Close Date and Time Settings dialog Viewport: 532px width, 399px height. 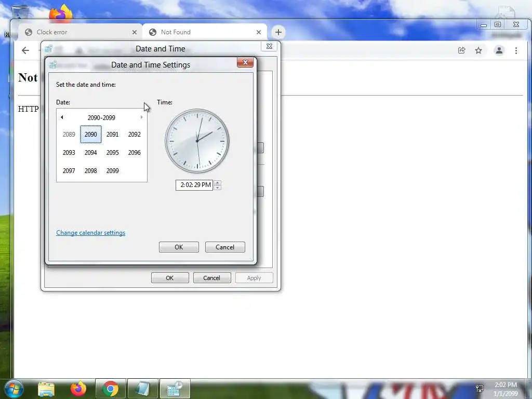245,62
